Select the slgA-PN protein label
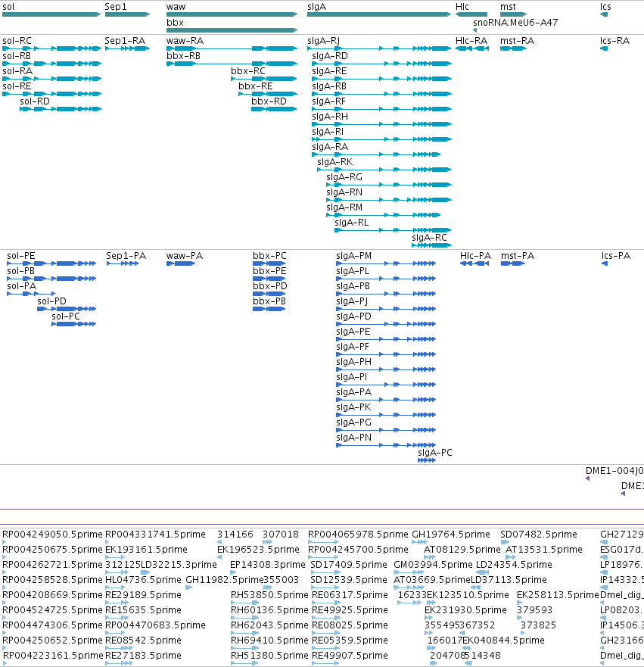Screen dimensions: 644x667 353,438
